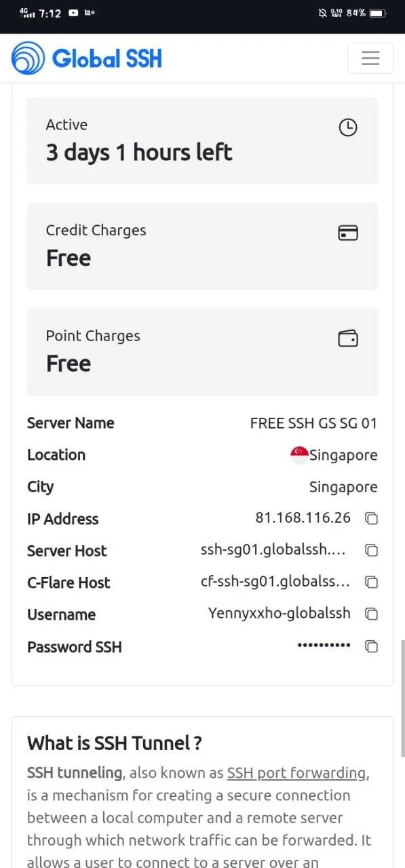Image resolution: width=405 pixels, height=868 pixels.
Task: Click the credit card icon
Action: 348,233
